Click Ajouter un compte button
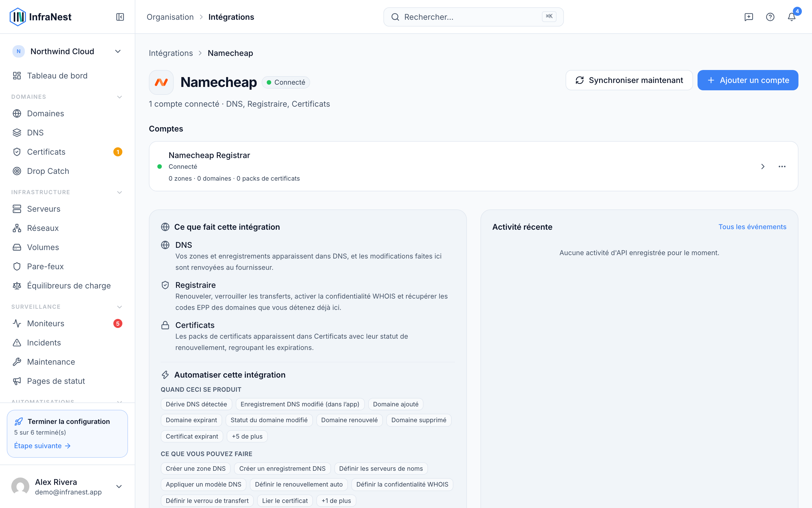The height and width of the screenshot is (508, 812). [x=748, y=80]
